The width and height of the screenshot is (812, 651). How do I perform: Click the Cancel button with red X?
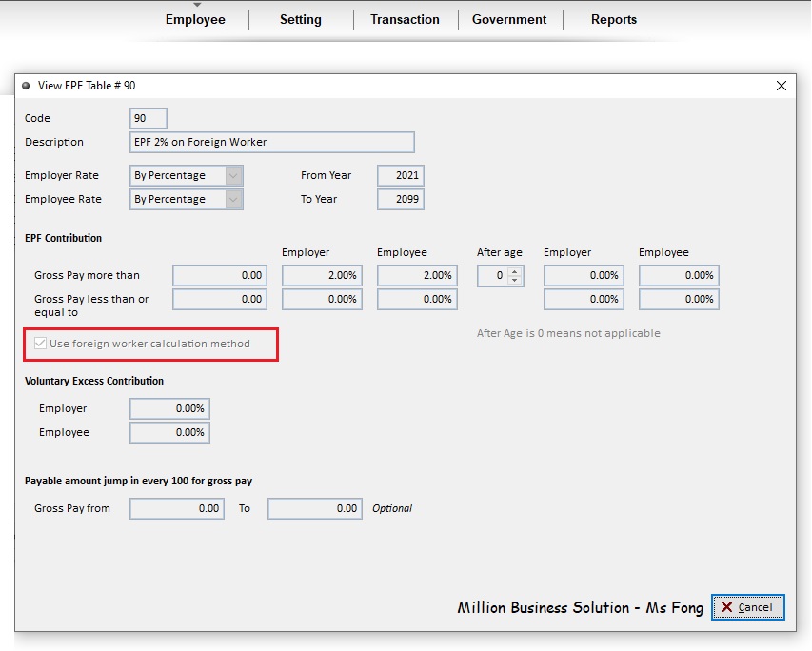(748, 607)
